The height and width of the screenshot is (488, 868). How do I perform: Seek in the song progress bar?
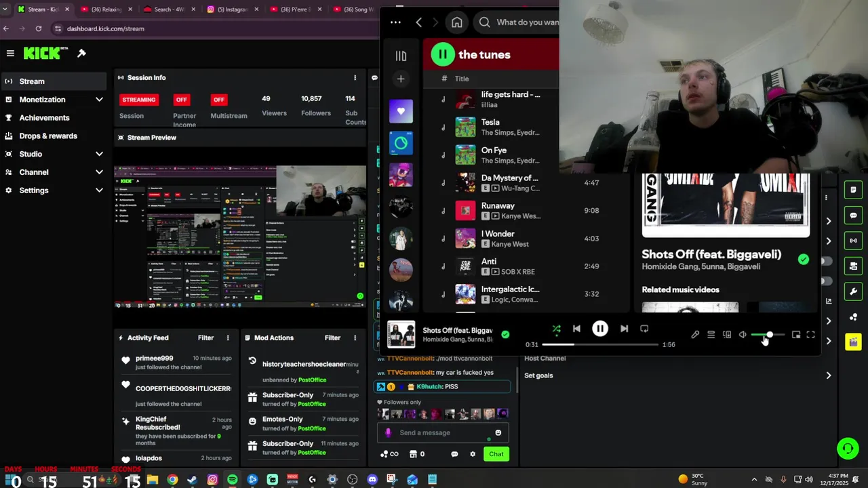point(600,344)
